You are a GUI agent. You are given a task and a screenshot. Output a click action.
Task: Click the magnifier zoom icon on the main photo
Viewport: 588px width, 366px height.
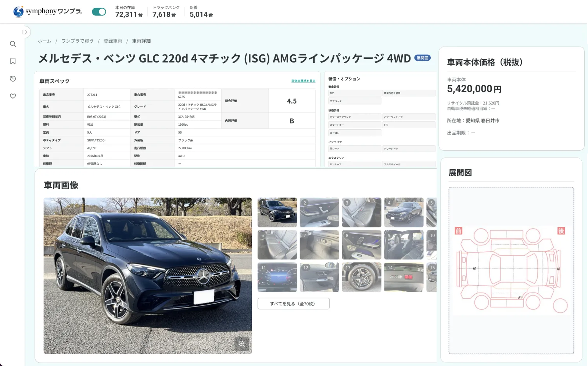click(241, 344)
